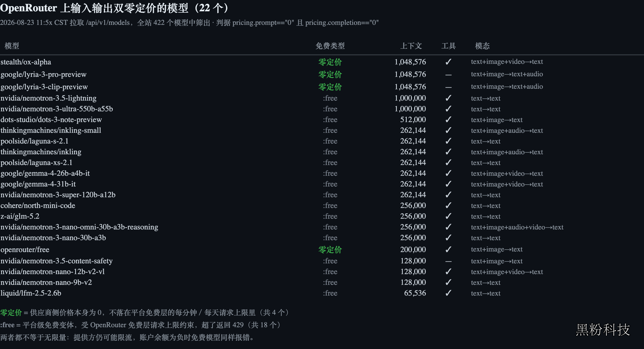Click the :free footnote explanation line
Viewport: 644px width, 349px height.
coord(141,325)
